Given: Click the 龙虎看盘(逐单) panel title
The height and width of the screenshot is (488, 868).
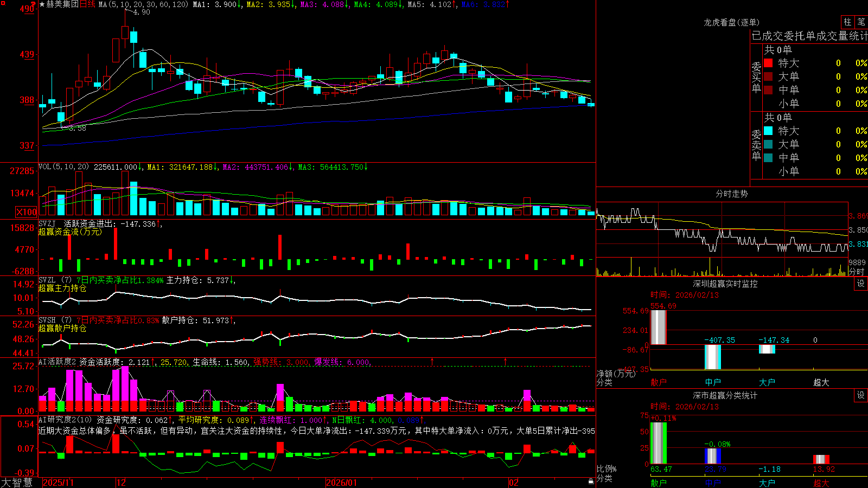Looking at the screenshot, I should pos(731,22).
